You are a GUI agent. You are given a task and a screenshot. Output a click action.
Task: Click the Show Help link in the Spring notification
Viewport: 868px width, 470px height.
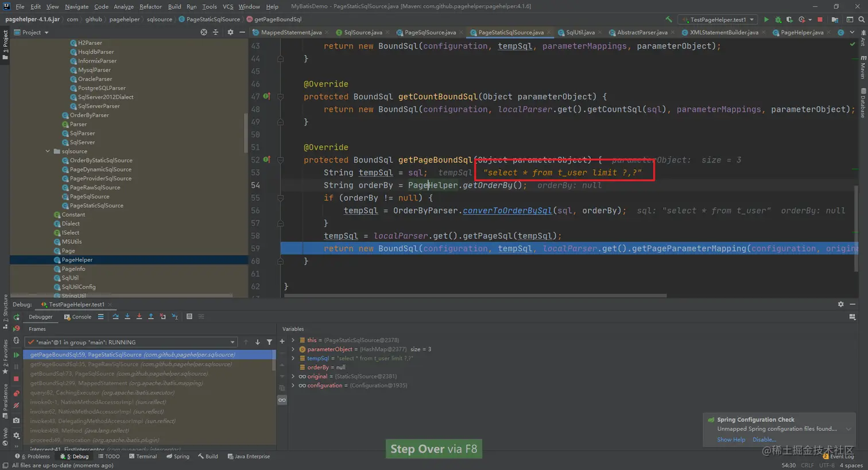731,440
